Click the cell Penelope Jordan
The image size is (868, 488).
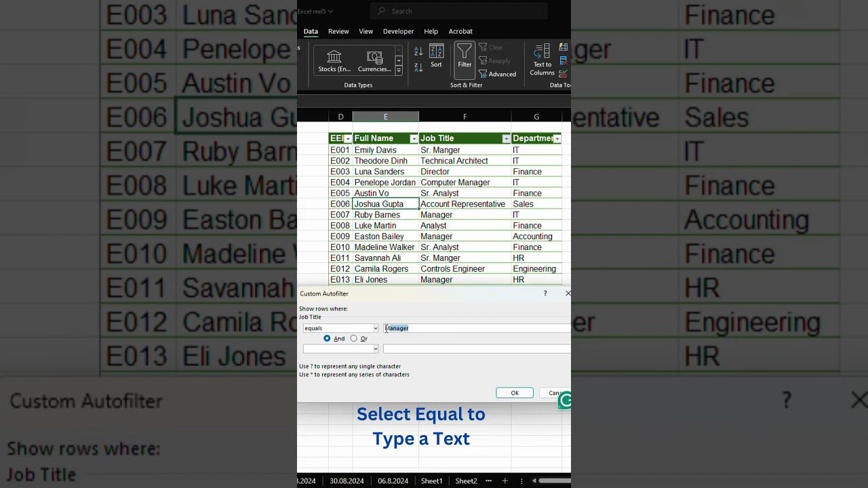click(385, 182)
